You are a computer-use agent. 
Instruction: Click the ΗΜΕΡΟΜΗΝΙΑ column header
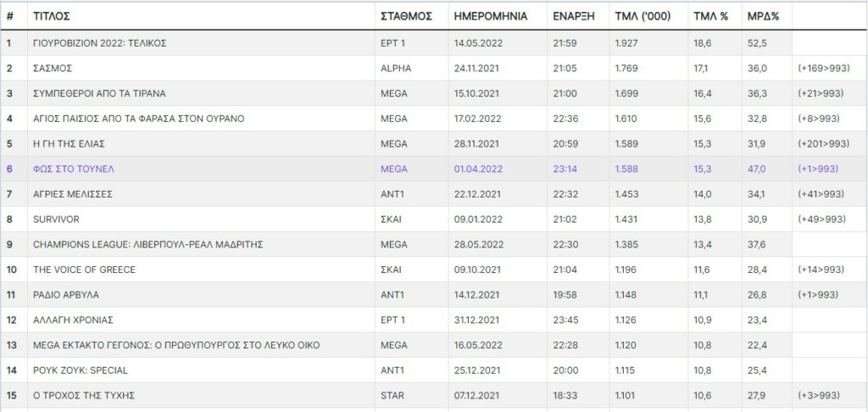click(x=491, y=16)
